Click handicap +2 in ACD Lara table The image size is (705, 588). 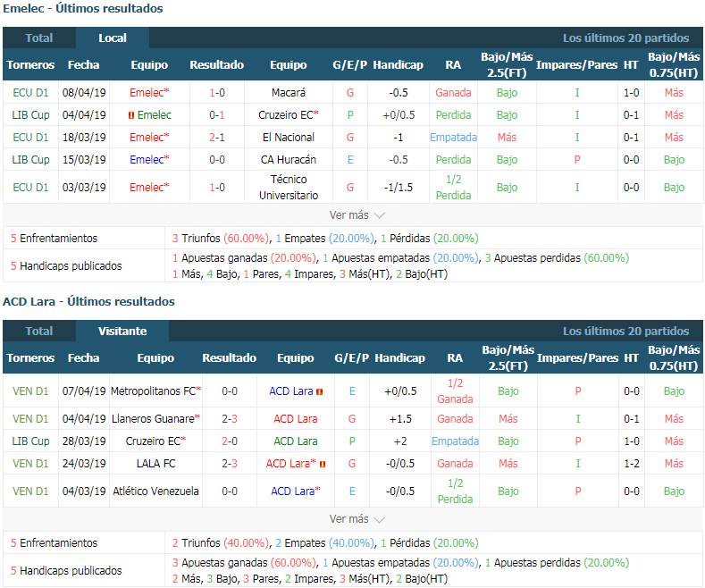[400, 441]
